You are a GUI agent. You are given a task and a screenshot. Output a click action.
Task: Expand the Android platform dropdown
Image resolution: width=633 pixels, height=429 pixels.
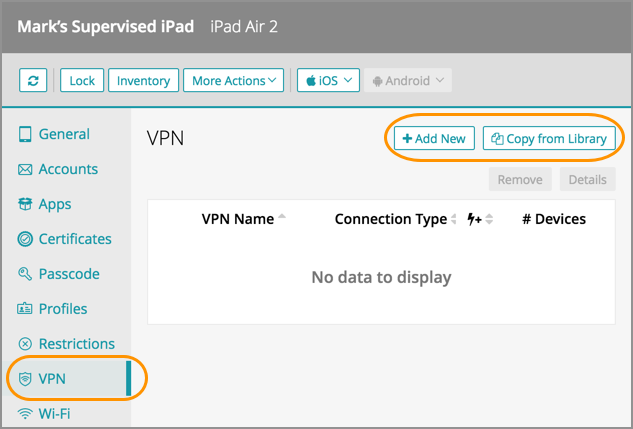point(409,81)
